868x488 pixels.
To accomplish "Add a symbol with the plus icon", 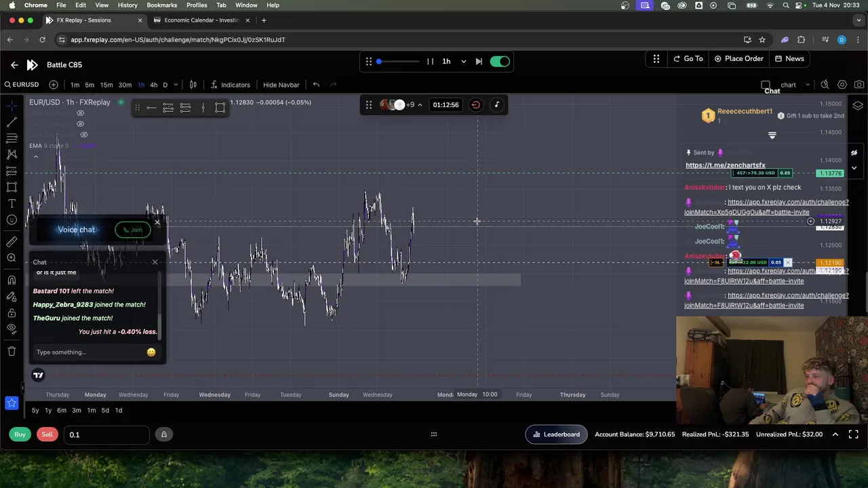I will pyautogui.click(x=54, y=85).
